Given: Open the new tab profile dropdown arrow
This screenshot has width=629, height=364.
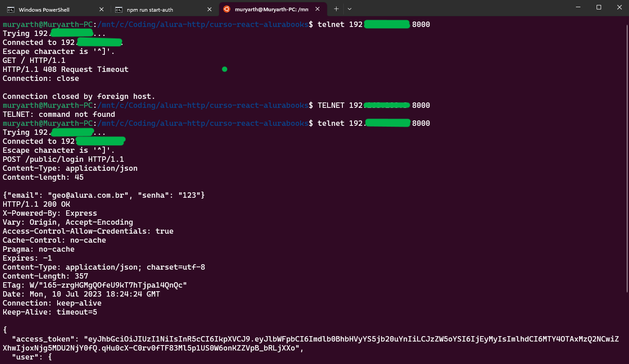Looking at the screenshot, I should tap(350, 9).
